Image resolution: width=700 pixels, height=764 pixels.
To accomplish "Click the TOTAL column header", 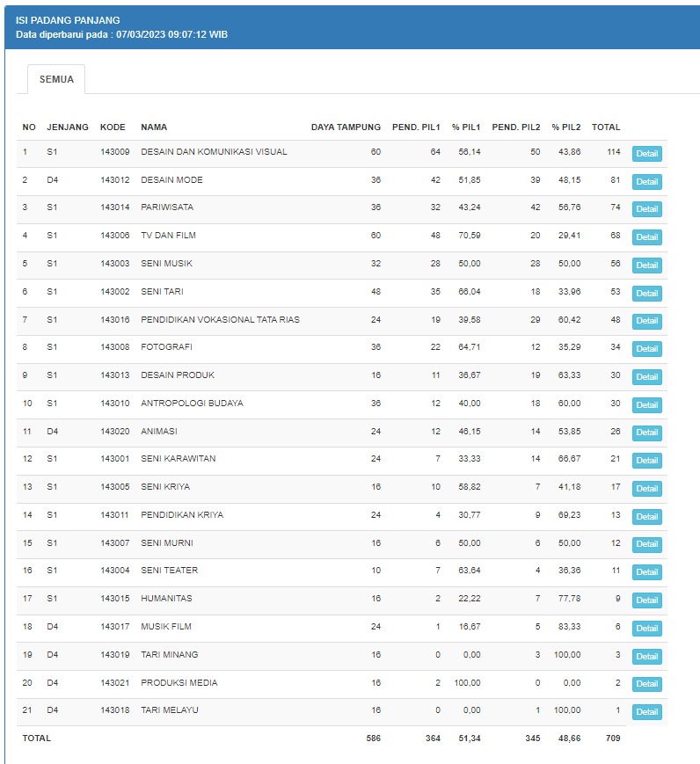I will (606, 127).
